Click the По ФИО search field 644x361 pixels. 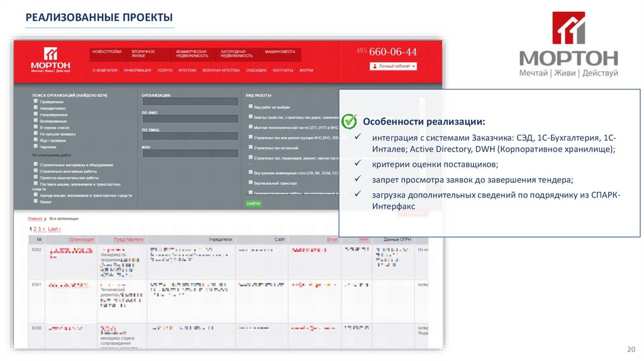coord(190,119)
